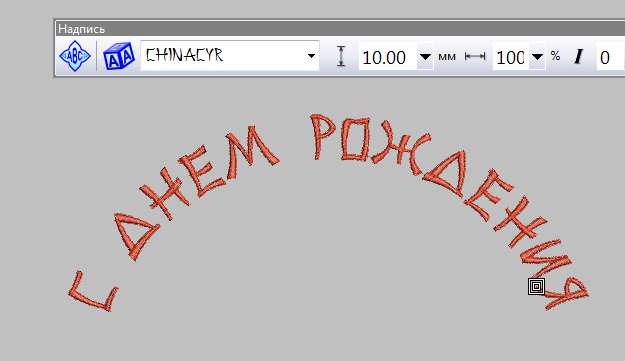Click the text height I-beam icon
The height and width of the screenshot is (361, 625).
click(x=341, y=56)
